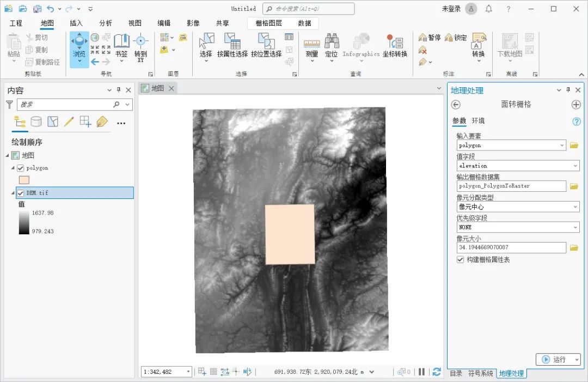Switch to the Symbology (符号系统) pane tab

(x=480, y=373)
